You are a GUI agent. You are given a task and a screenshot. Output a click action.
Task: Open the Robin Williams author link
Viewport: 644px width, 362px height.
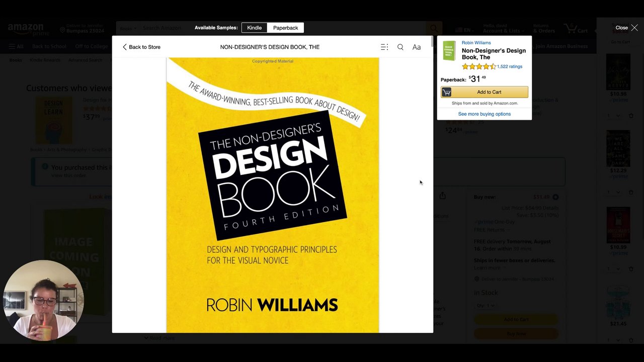476,43
